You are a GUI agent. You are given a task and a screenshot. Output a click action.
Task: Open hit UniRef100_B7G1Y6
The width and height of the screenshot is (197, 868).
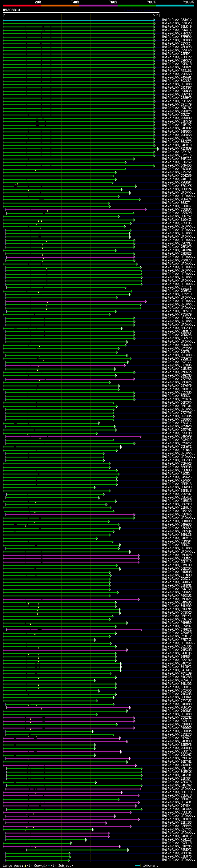tap(177, 186)
